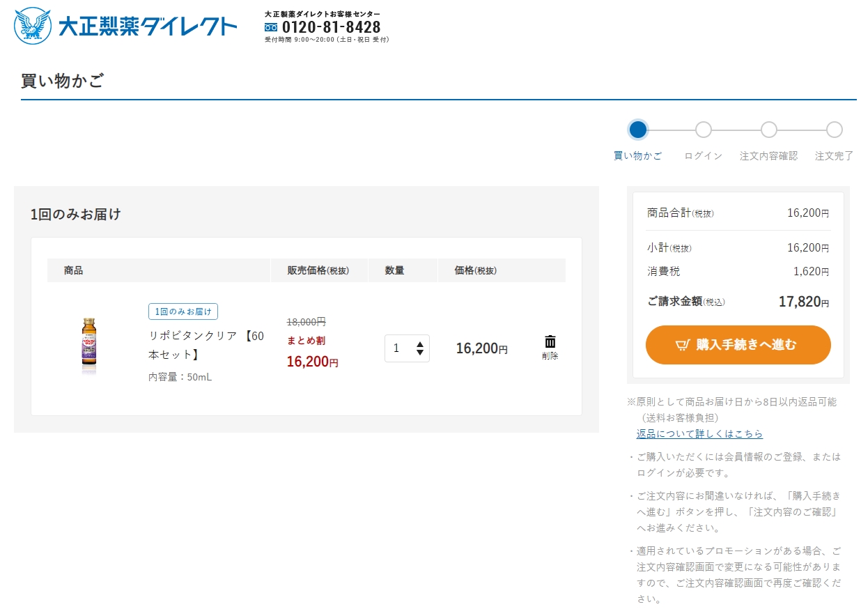
Task: Click the ログイン step label text
Action: coord(703,156)
